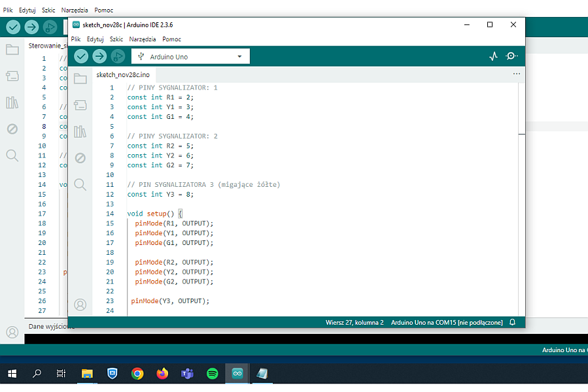Select the sketch_nov28c.ino tab
Viewport: 588px width, 392px height.
click(x=123, y=74)
